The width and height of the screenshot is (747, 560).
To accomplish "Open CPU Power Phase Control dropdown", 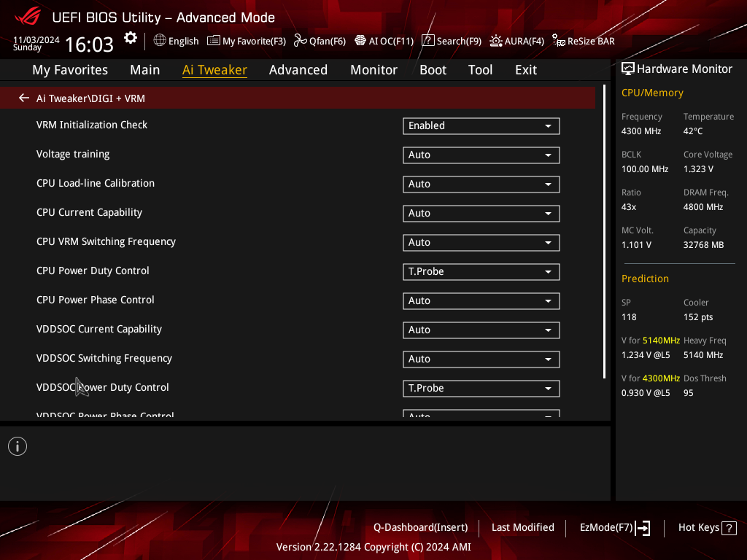I will click(x=481, y=301).
